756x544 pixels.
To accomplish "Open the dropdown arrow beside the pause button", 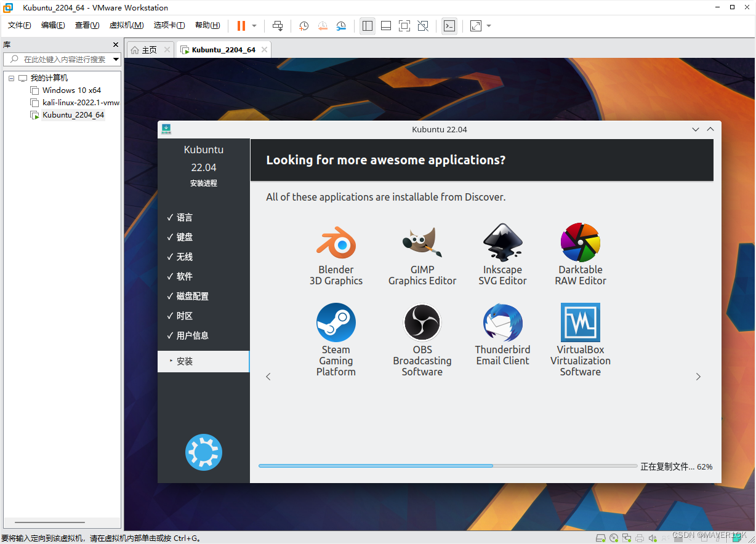I will click(254, 26).
